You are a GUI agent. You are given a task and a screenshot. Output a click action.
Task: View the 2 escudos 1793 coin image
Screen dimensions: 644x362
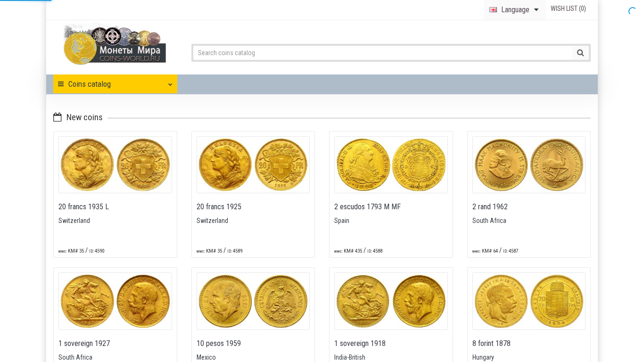tap(391, 165)
